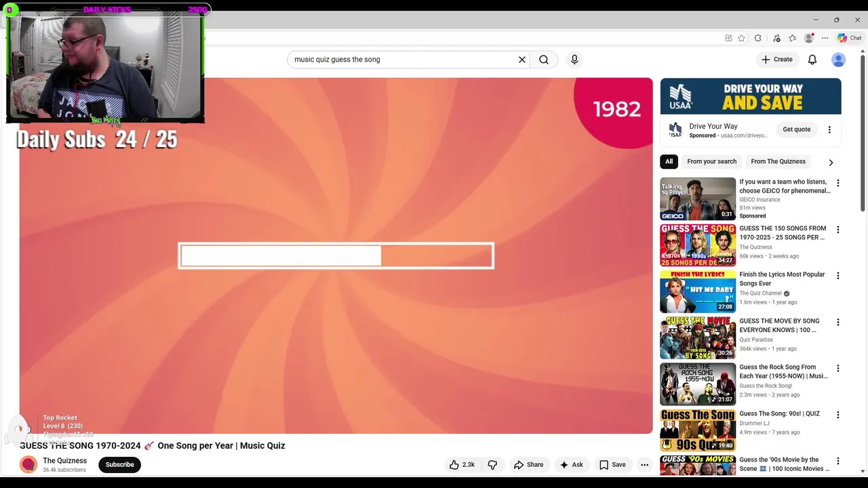Click video title Guess the Song 1970-2024
Screen dimensions: 868x488
[153, 445]
